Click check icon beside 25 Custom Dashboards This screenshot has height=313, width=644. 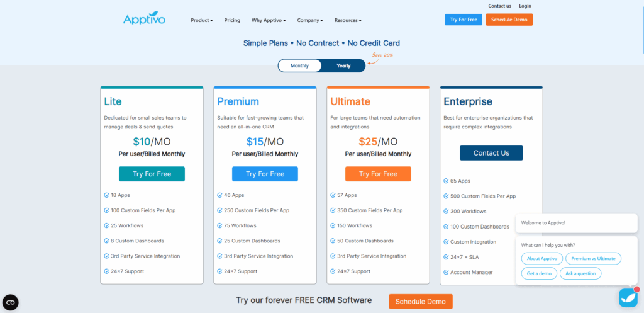(x=219, y=241)
